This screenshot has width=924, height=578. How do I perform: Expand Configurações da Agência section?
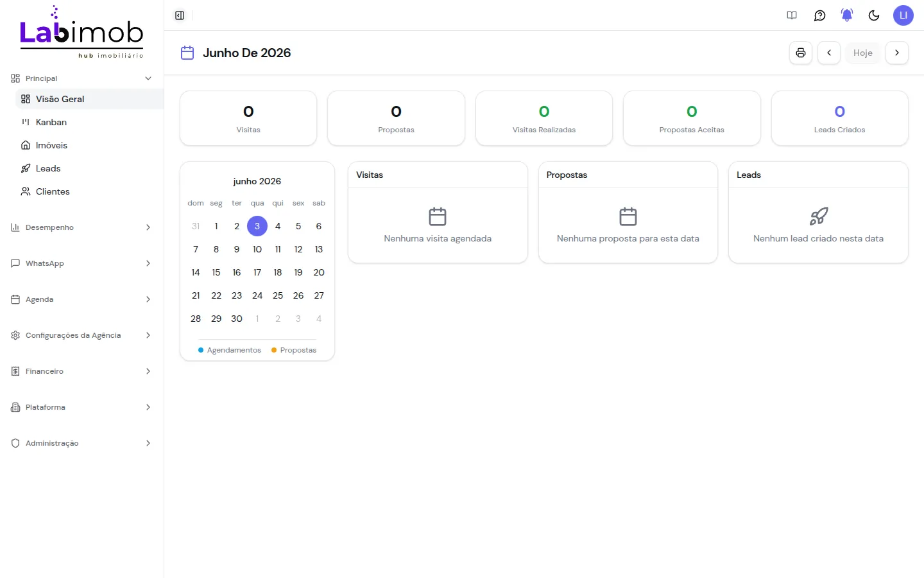click(81, 335)
